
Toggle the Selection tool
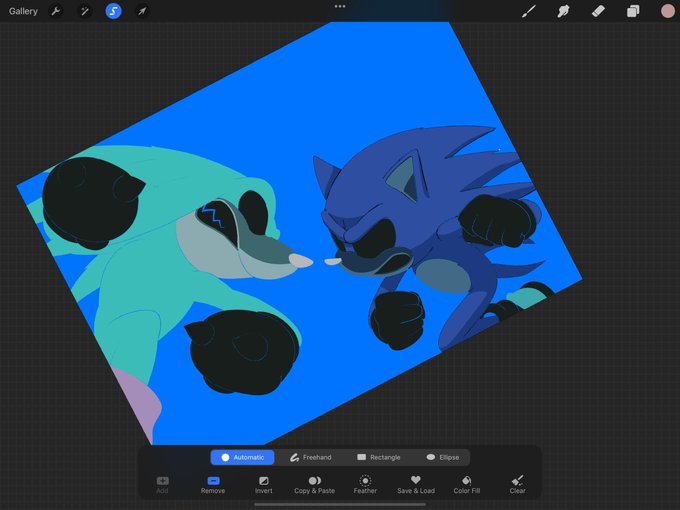pos(113,11)
